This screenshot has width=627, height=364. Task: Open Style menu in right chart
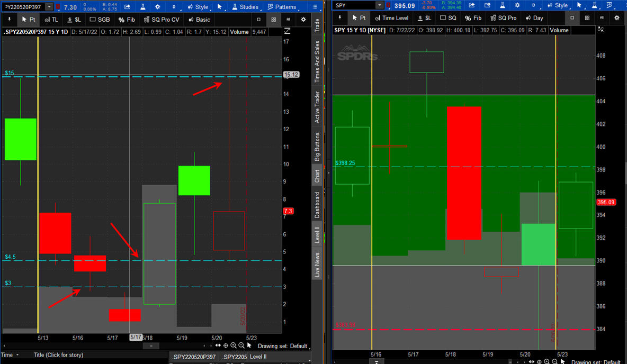[x=558, y=5]
